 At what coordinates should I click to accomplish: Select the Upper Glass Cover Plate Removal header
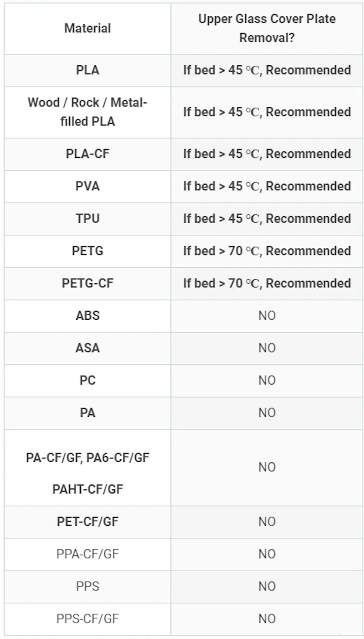click(267, 28)
